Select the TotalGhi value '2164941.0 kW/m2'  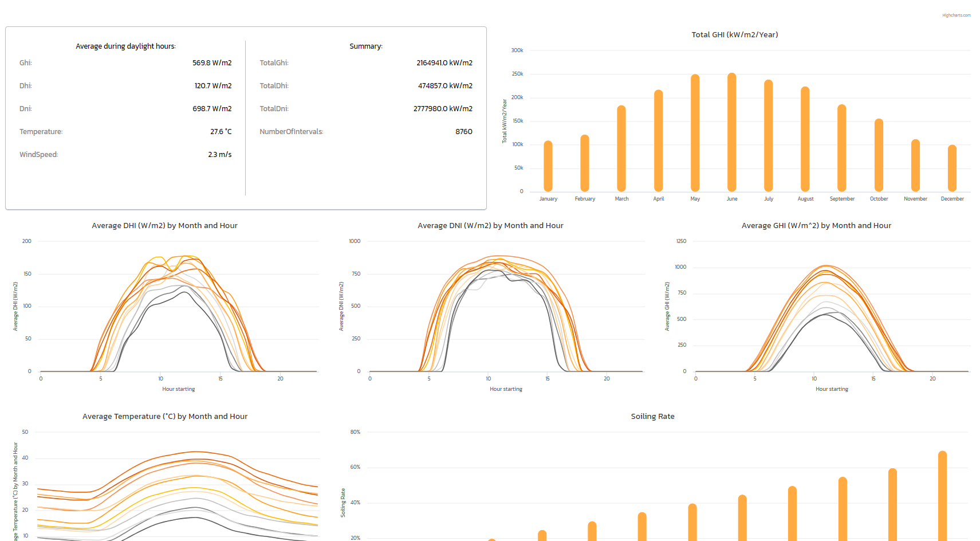coord(444,63)
